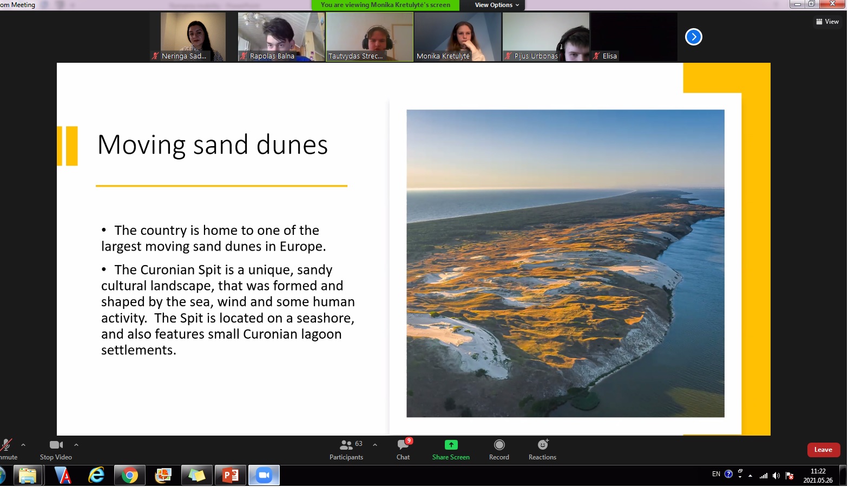
Task: Expand the arrow next to Participants
Action: (x=375, y=445)
